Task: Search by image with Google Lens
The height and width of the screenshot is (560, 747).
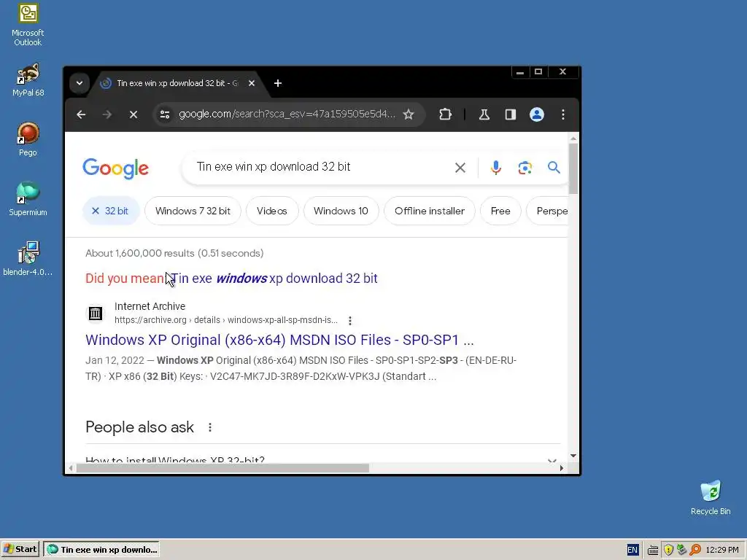Action: click(525, 168)
